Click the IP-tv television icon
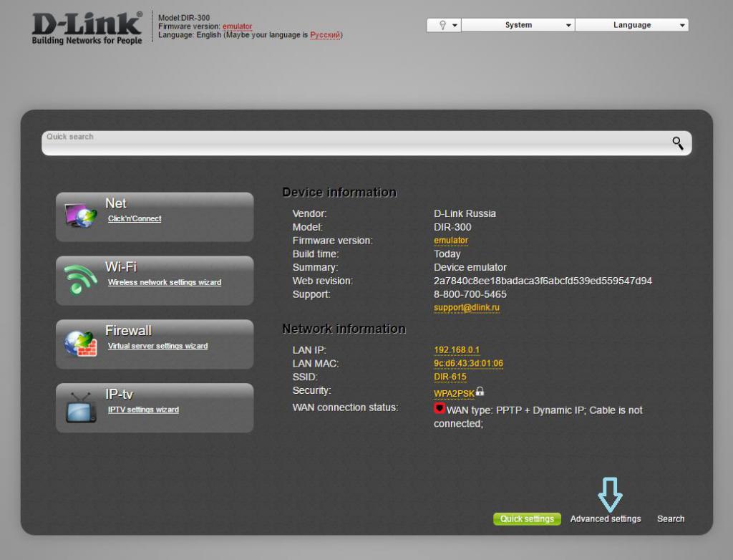 click(x=82, y=407)
